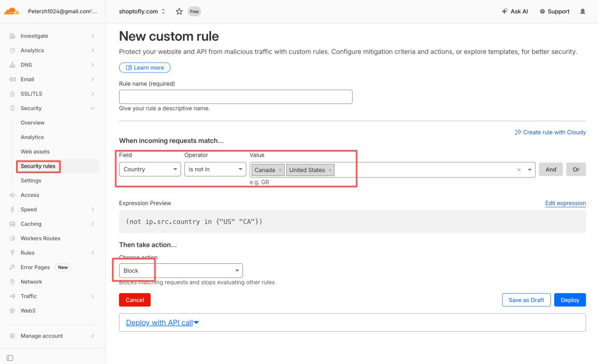Open Edit expression link

(565, 203)
